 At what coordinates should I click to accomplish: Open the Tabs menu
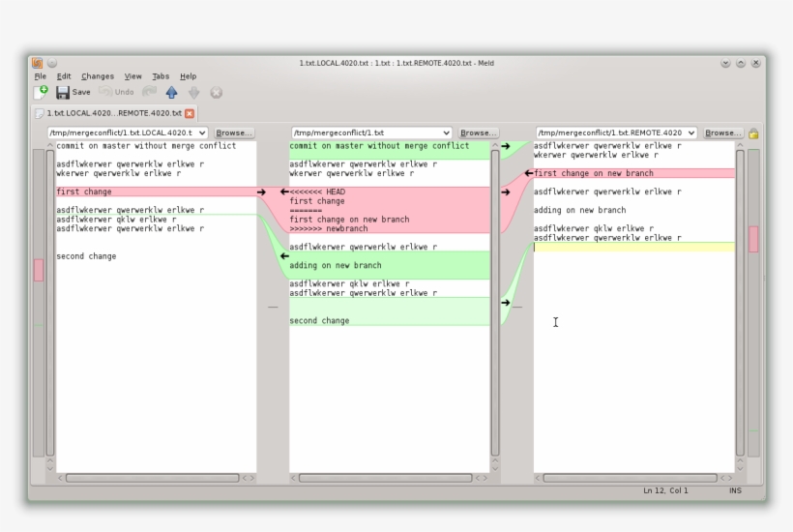[x=161, y=75]
